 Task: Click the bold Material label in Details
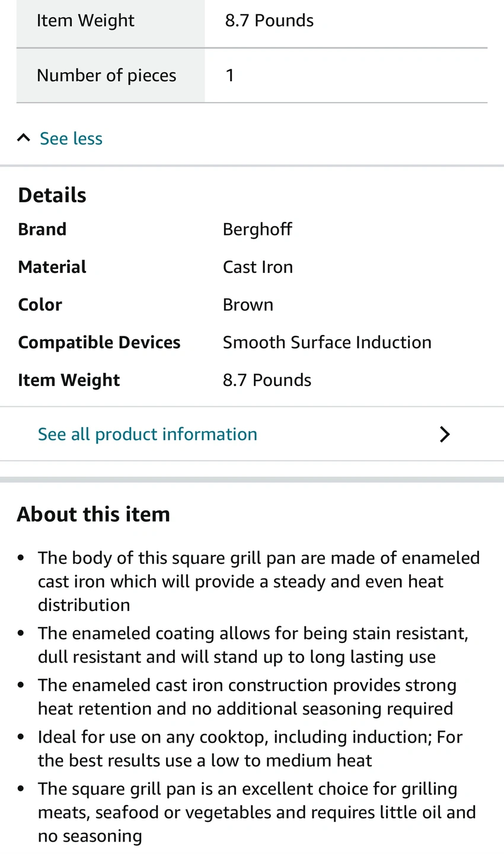click(x=52, y=267)
